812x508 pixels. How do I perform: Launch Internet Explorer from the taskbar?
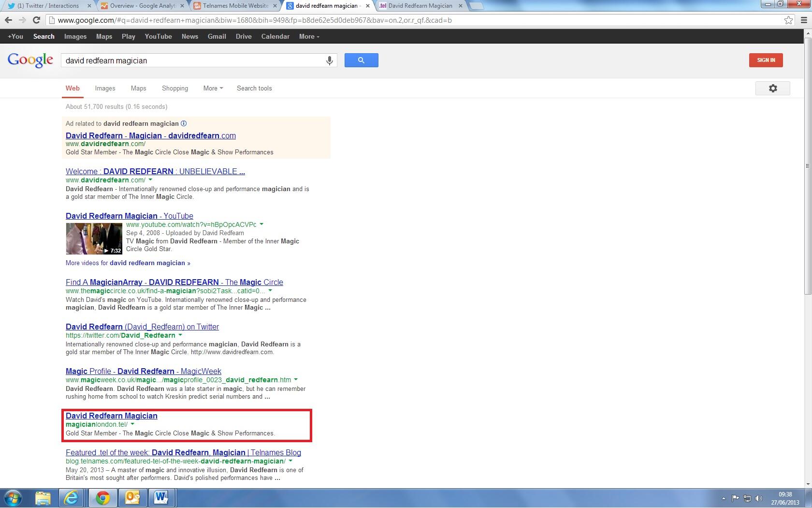(71, 498)
